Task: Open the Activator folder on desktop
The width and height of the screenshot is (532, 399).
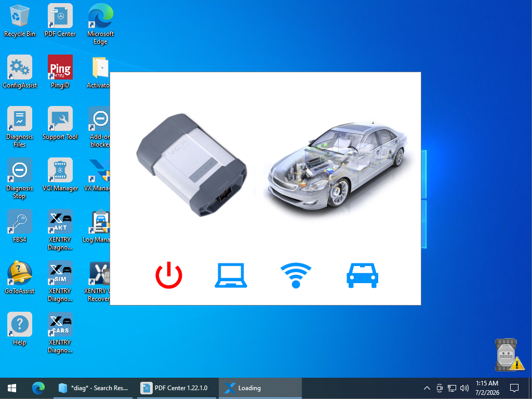Action: point(99,72)
